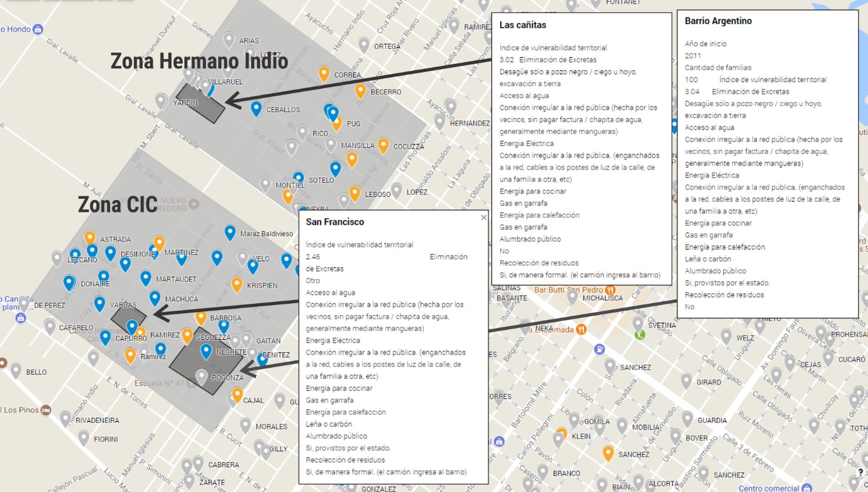868x492 pixels.
Task: Click the gas station icon near SANCHEZ
Action: (x=600, y=349)
